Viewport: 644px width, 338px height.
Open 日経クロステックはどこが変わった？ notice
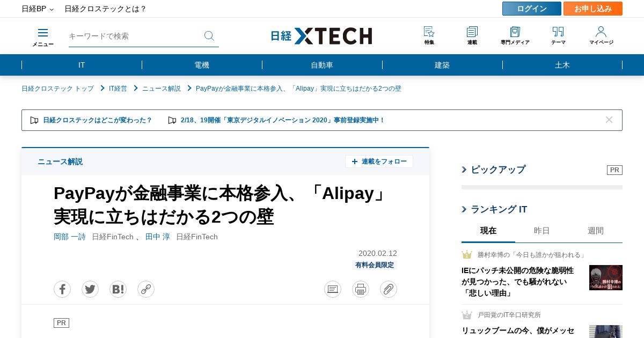pos(97,120)
